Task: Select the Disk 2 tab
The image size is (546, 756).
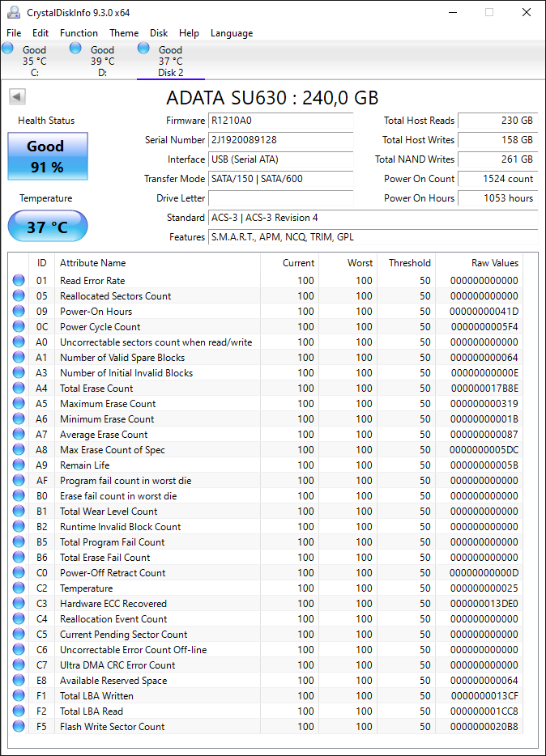Action: [x=171, y=61]
